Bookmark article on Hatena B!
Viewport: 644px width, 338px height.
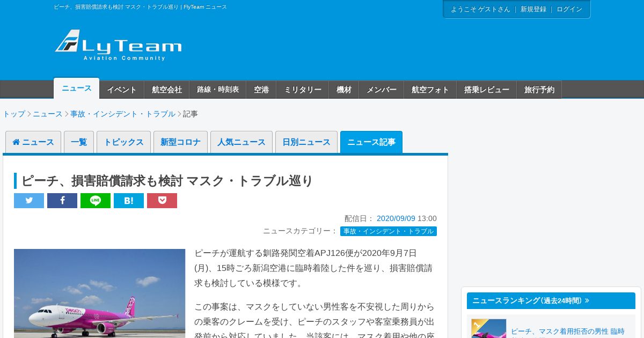click(129, 201)
